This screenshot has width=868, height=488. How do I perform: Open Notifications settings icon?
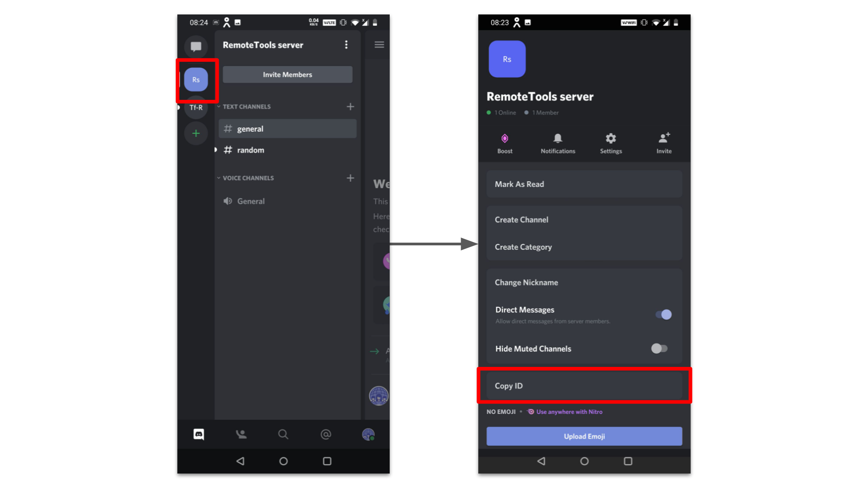click(557, 142)
